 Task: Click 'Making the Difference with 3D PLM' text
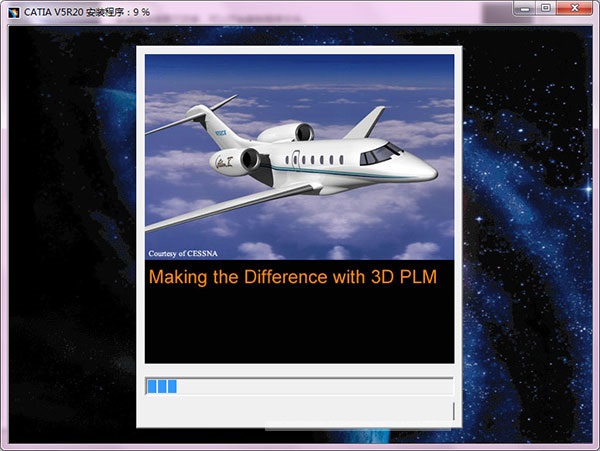pyautogui.click(x=293, y=277)
